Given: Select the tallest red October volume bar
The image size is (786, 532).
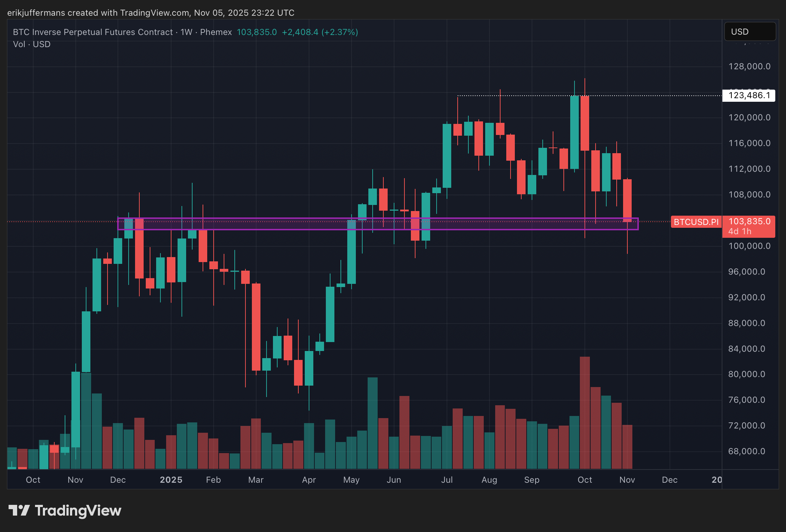Looking at the screenshot, I should (585, 411).
